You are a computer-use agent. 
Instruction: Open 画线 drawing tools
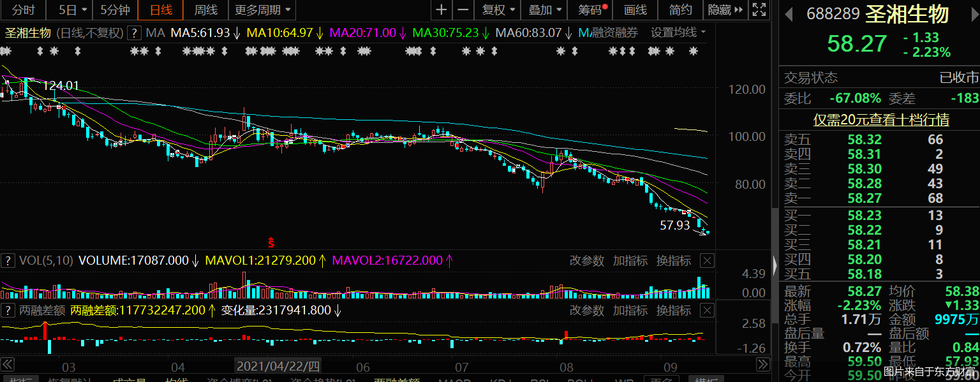pyautogui.click(x=635, y=10)
